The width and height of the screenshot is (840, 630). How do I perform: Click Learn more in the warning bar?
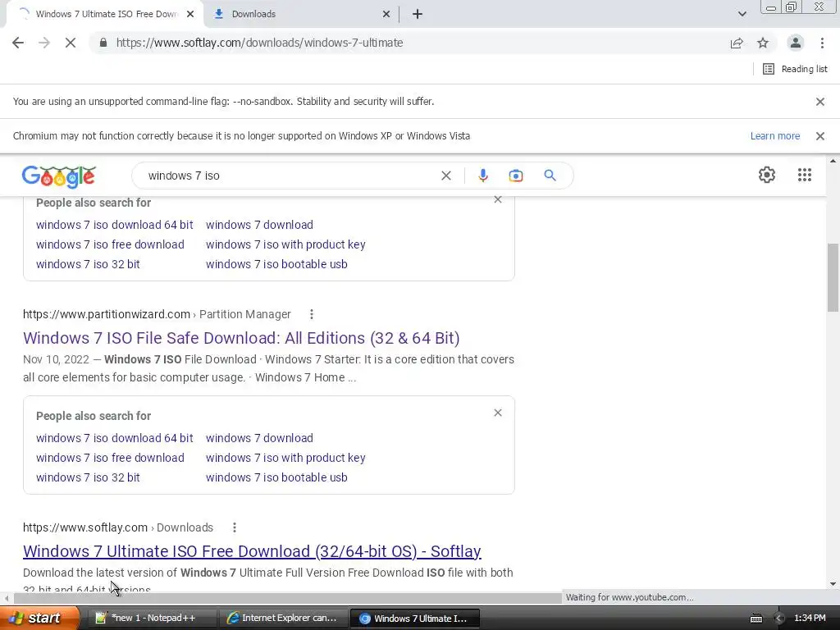point(774,136)
